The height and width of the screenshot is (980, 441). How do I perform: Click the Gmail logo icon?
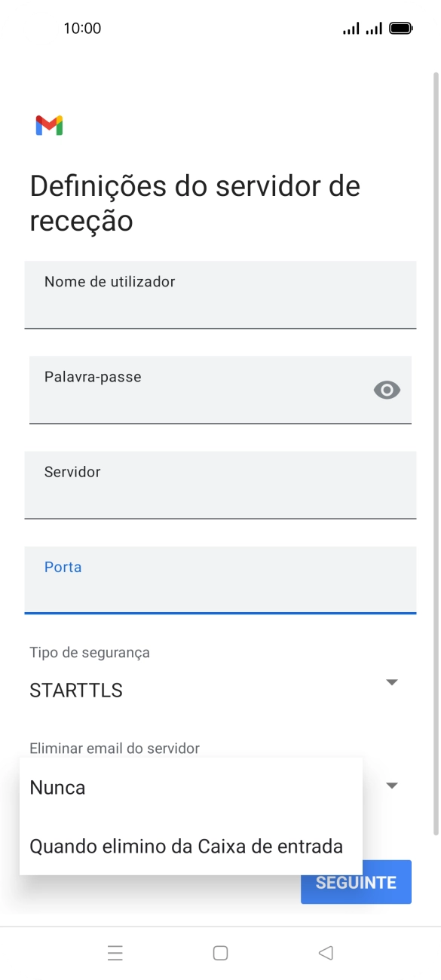coord(48,124)
